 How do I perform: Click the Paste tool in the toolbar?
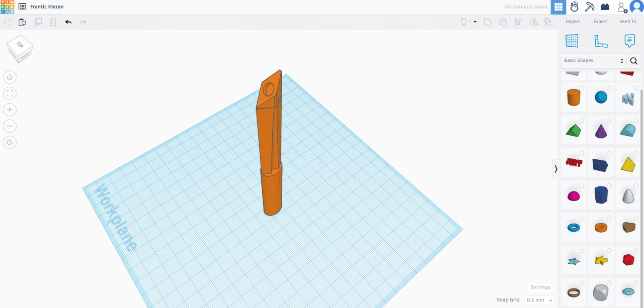coord(22,22)
